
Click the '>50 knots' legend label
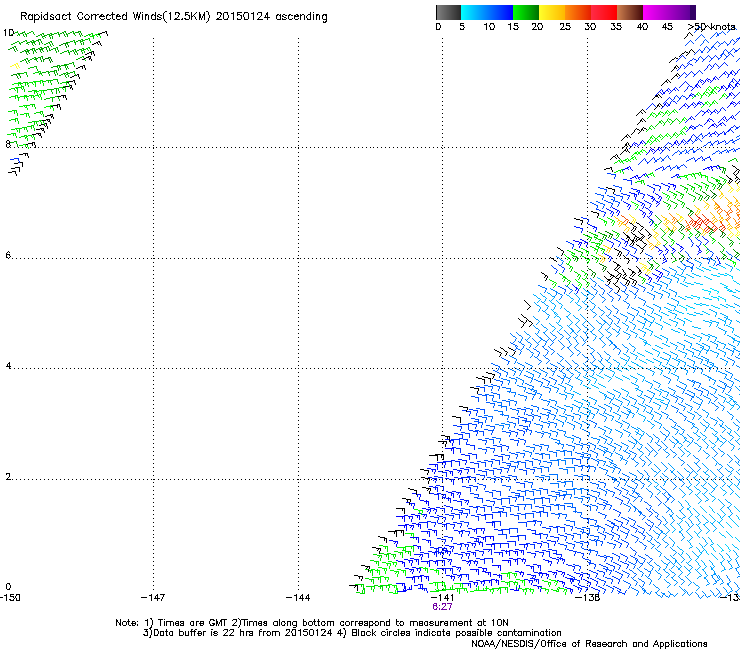click(x=712, y=27)
